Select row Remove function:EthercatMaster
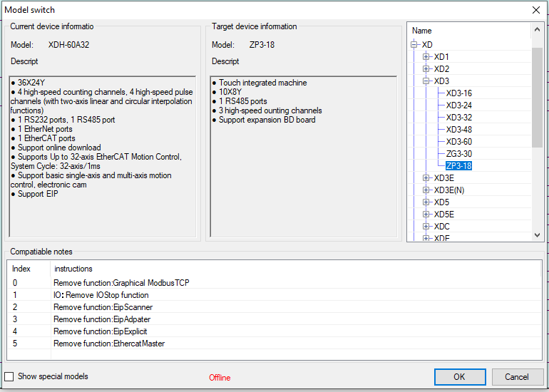Image resolution: width=549 pixels, height=392 pixels. pyautogui.click(x=274, y=344)
